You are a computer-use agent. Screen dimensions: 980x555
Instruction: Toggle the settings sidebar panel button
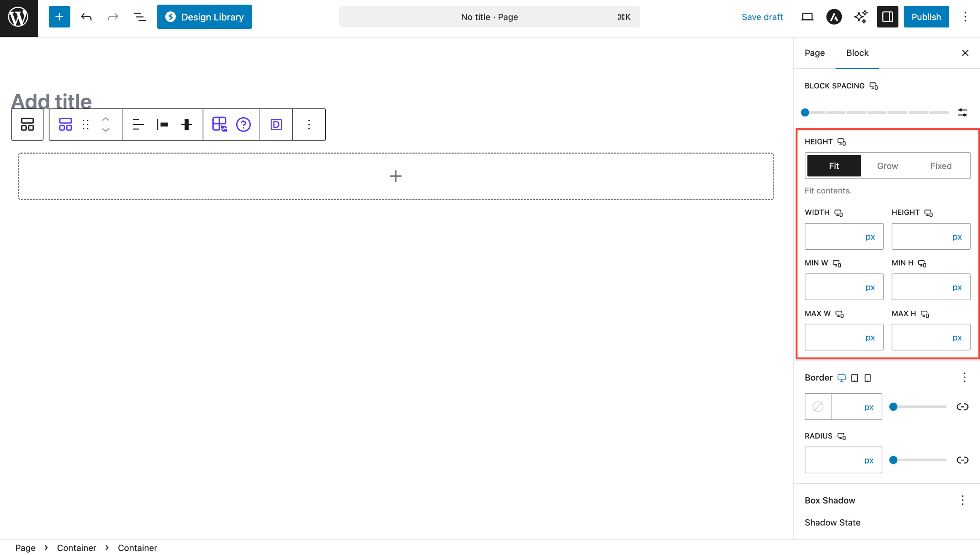[x=887, y=17]
